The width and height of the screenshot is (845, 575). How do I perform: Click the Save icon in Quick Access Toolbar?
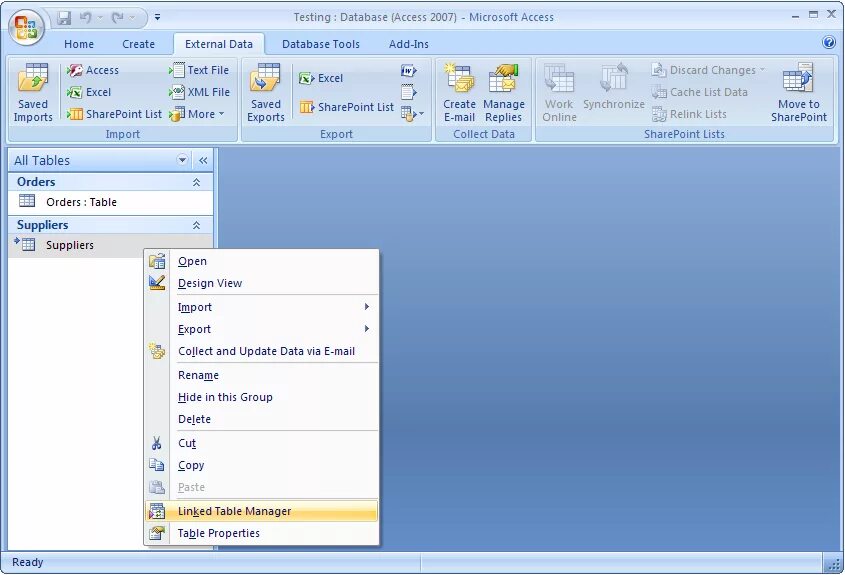point(65,18)
